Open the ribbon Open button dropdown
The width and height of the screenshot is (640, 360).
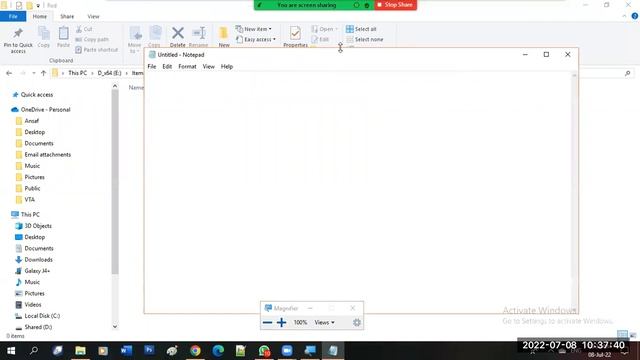(336, 29)
